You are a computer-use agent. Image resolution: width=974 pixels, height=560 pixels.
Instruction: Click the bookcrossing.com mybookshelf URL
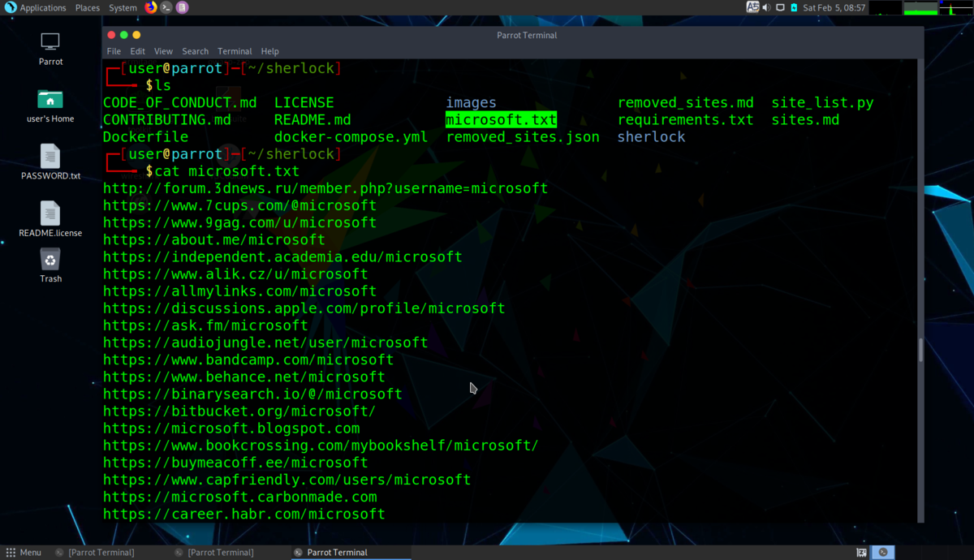click(x=321, y=446)
